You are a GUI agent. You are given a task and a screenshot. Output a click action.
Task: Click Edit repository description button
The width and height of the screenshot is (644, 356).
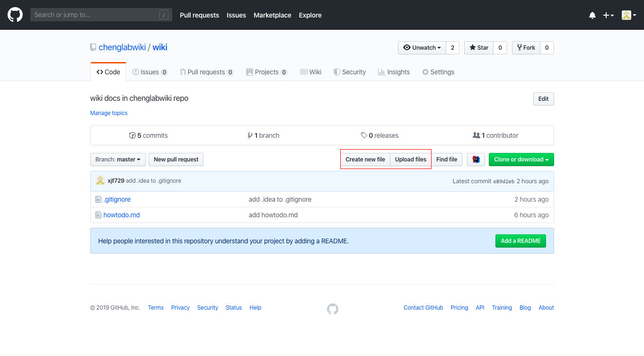[x=544, y=99]
